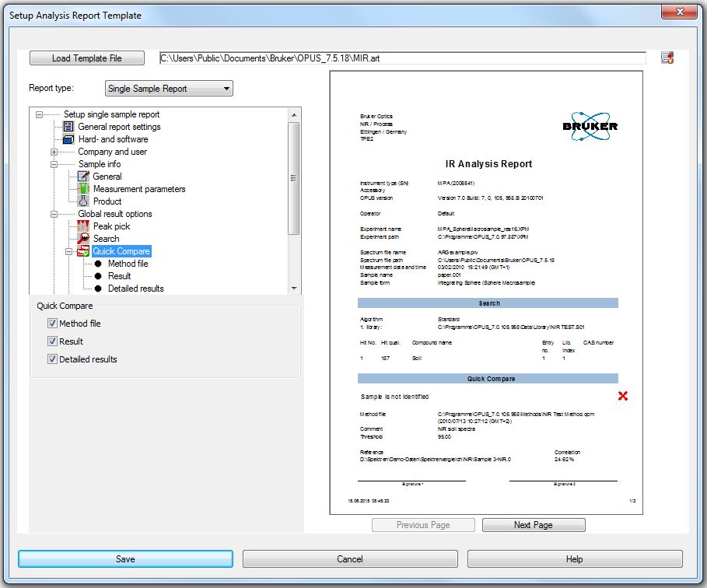Toggle the Result checkbox

[x=52, y=341]
